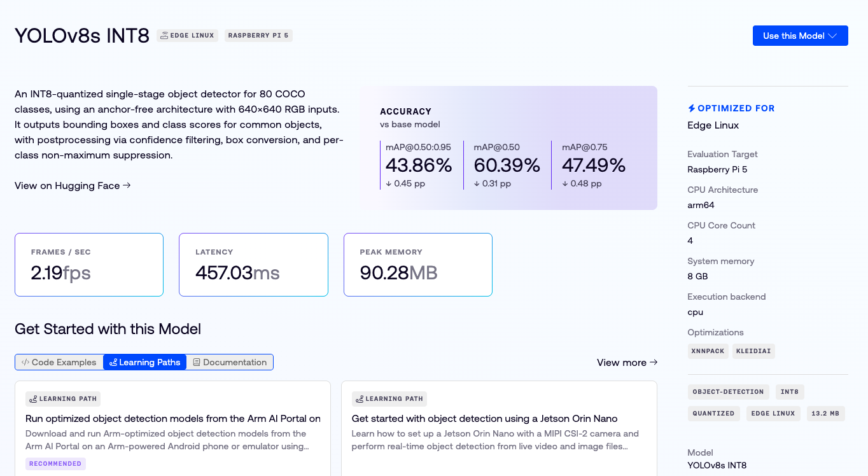
Task: Click the EDGE LINUX tag in sidebar
Action: pos(773,414)
